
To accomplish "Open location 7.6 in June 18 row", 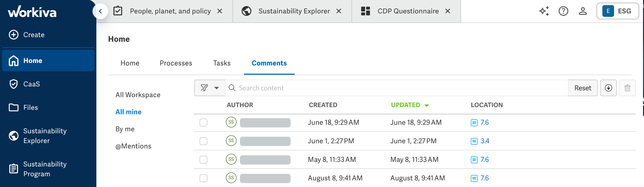I will pos(484,122).
